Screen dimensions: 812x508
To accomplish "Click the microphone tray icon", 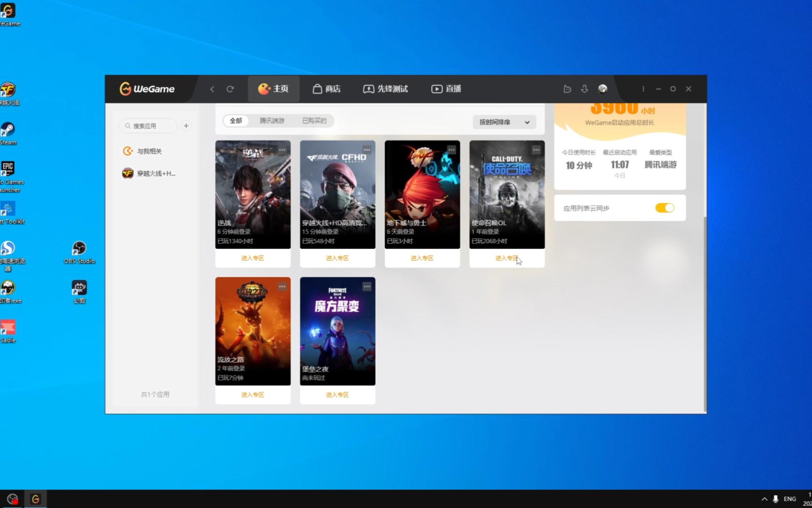I will pyautogui.click(x=775, y=499).
